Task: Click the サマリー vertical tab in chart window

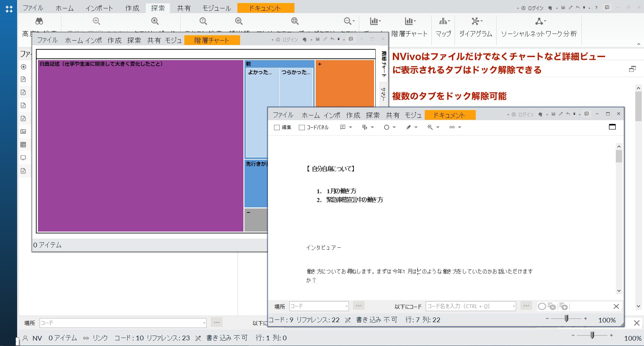Action: point(383,94)
